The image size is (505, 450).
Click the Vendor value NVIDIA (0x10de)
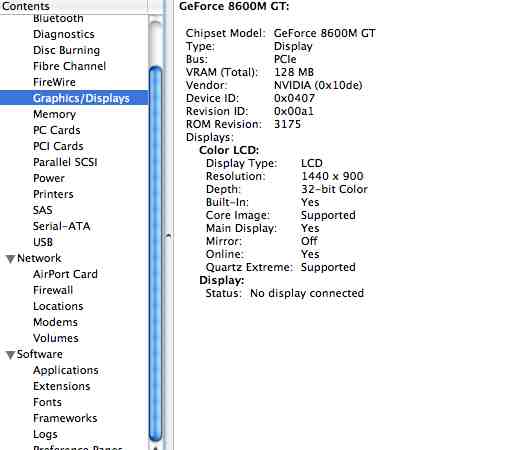click(x=318, y=85)
